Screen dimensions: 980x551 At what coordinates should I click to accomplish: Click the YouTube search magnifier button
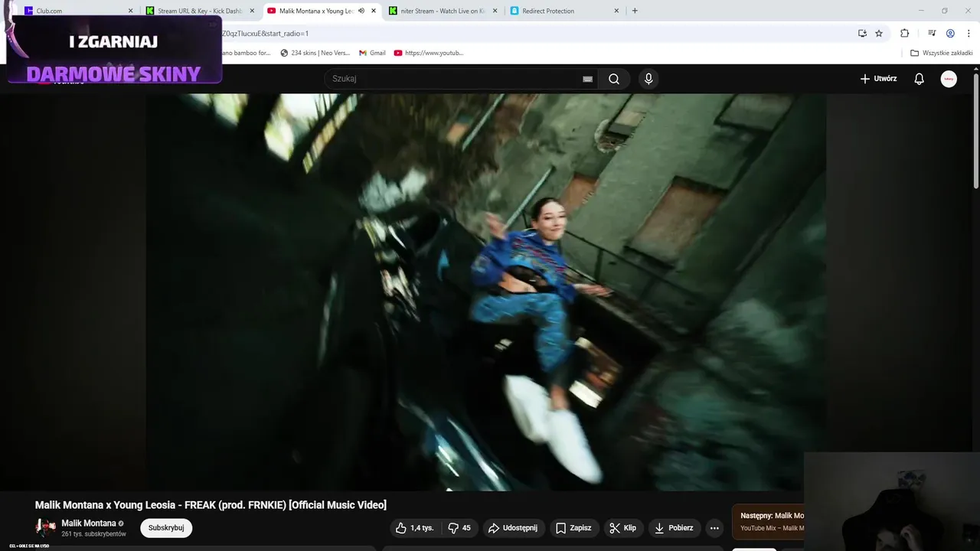[x=614, y=79]
